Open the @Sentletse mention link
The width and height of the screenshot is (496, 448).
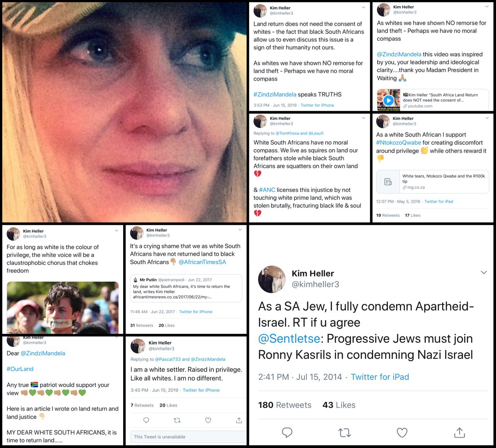[289, 338]
